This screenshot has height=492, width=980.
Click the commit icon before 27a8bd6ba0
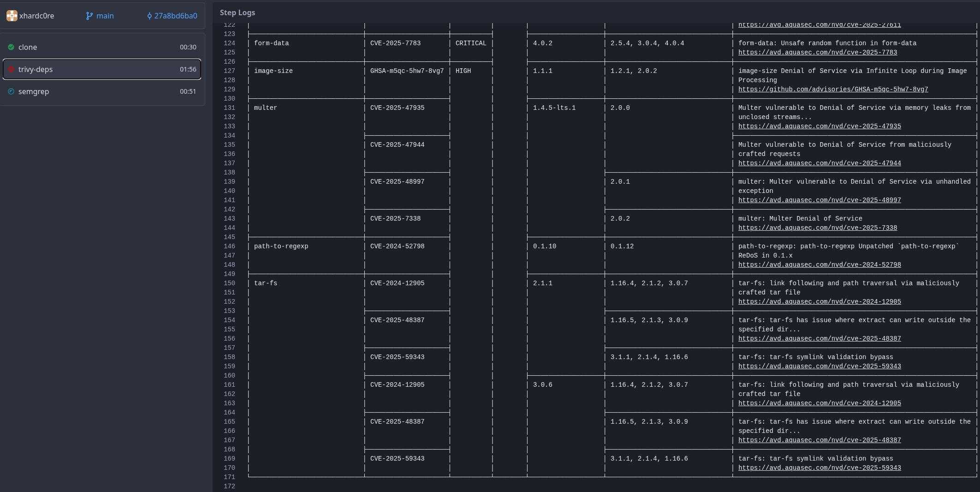pos(149,16)
